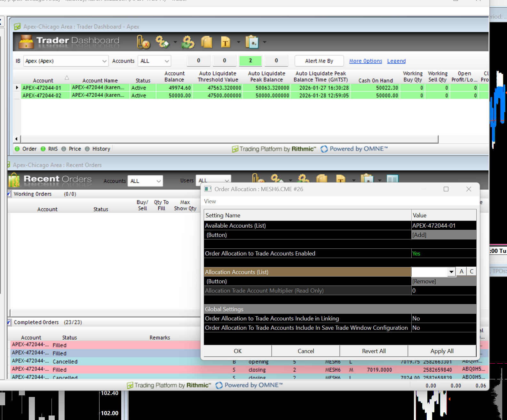Screen dimensions: 507x420
Task: Click the gold T page icon in Trader Dashboard
Action: 226,42
